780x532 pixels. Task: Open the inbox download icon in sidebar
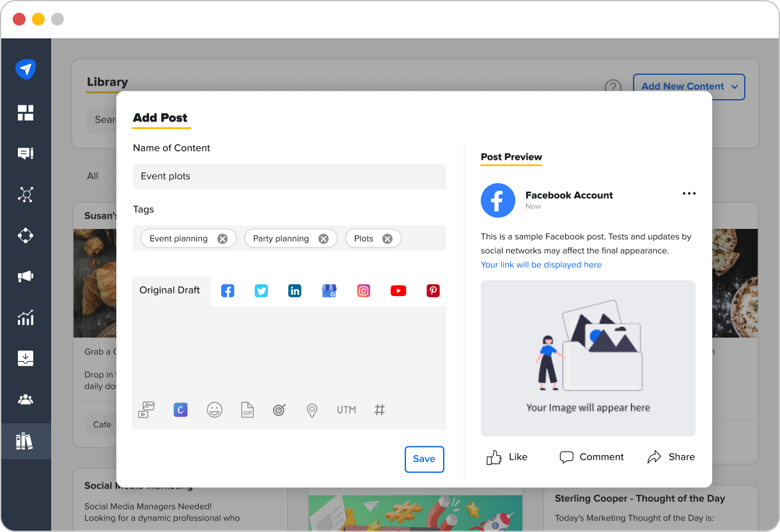pos(26,358)
